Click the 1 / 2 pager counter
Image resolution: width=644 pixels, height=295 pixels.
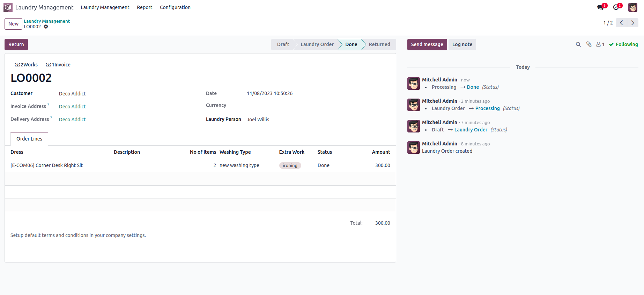tap(608, 23)
